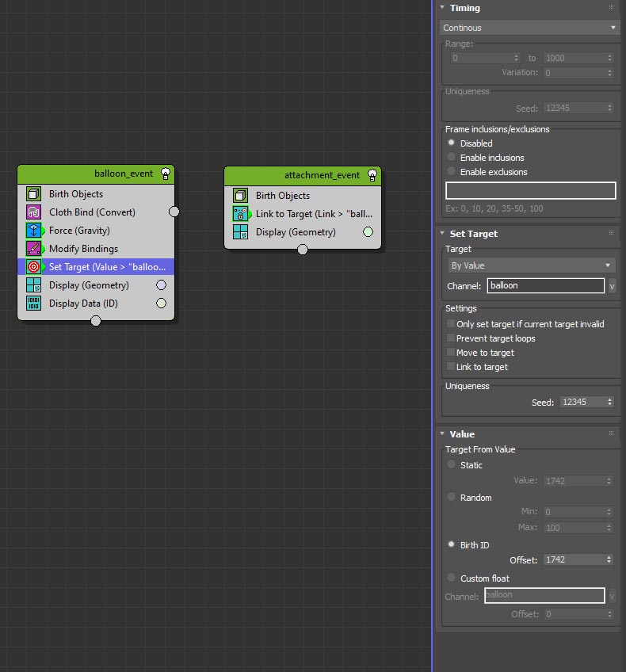
Task: Select Display (Geometry) in attachment_event
Action: [x=296, y=232]
